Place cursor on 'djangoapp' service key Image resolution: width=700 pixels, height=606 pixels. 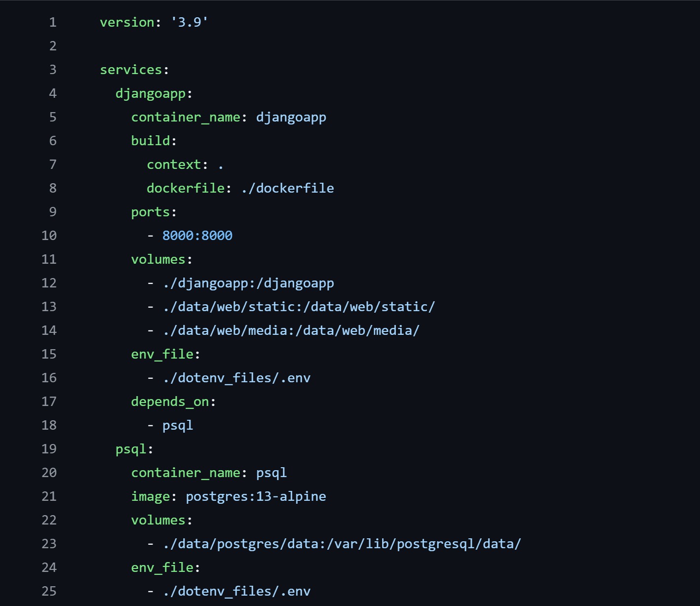pos(150,93)
